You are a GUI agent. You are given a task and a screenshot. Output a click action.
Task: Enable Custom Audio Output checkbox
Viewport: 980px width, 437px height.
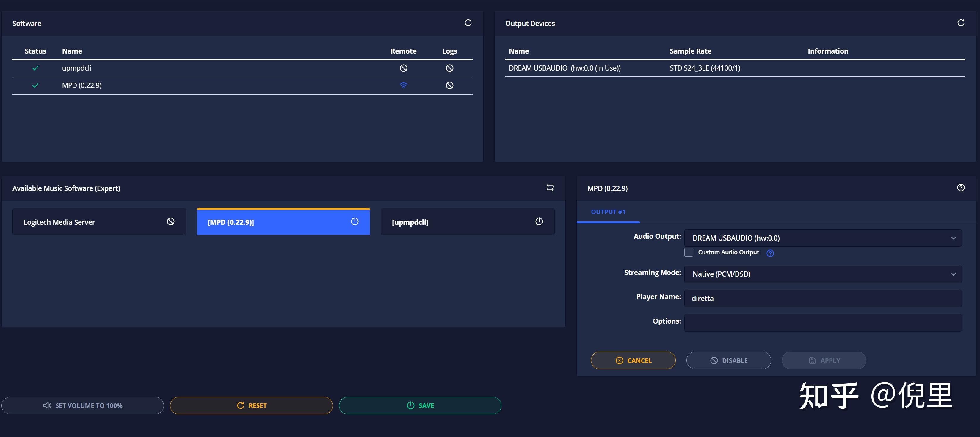click(x=689, y=252)
